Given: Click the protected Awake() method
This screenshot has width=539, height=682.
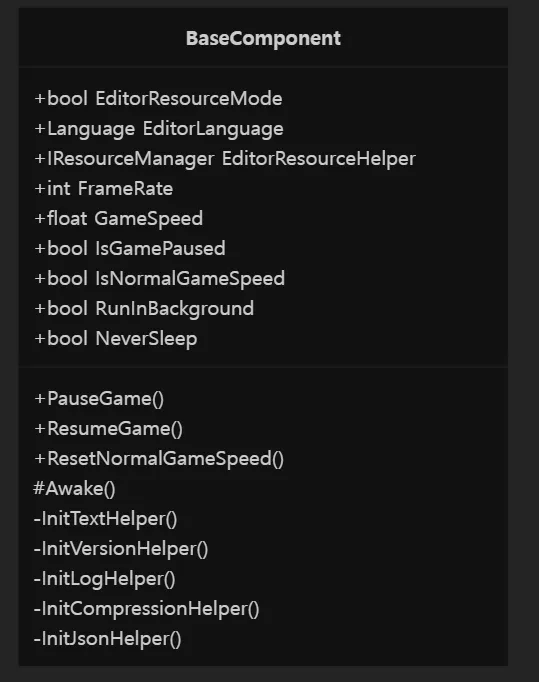Looking at the screenshot, I should click(x=74, y=489).
